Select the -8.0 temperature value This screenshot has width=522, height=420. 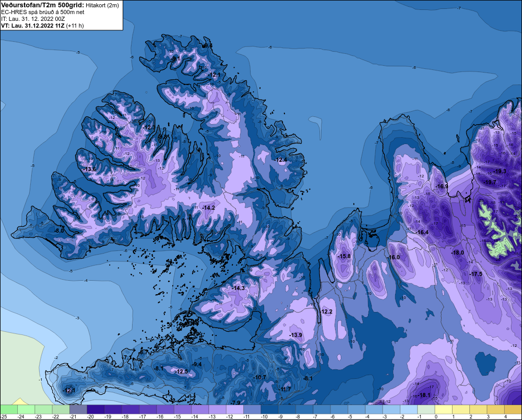[59, 231]
